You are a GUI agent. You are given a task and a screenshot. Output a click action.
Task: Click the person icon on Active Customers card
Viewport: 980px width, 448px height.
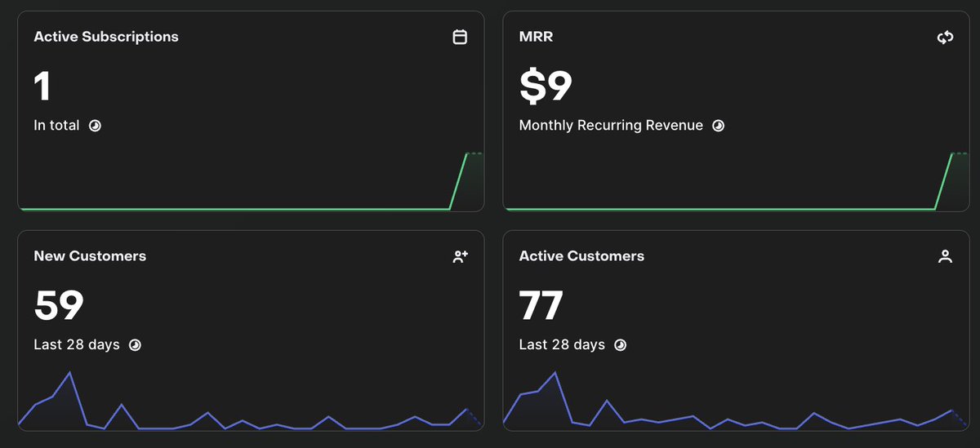pos(945,256)
